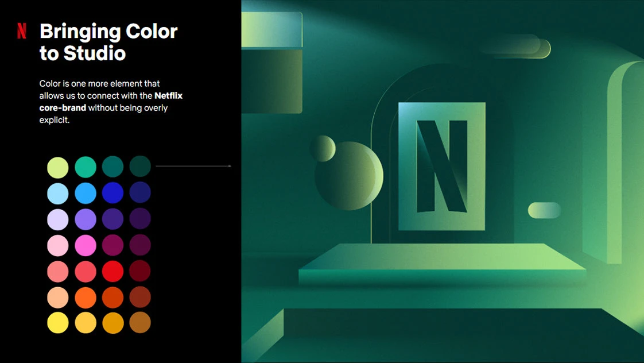The image size is (644, 363).
Task: Click the framed N artwork in the illustration
Action: (x=442, y=166)
